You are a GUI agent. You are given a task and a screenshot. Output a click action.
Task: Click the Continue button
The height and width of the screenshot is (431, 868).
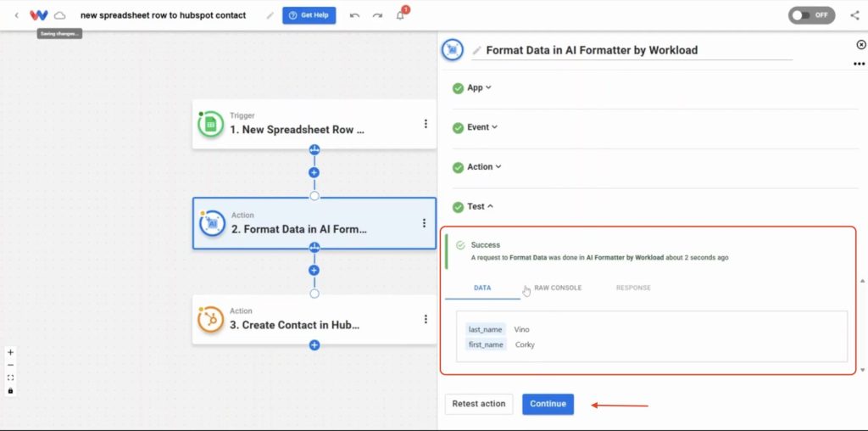(x=548, y=404)
